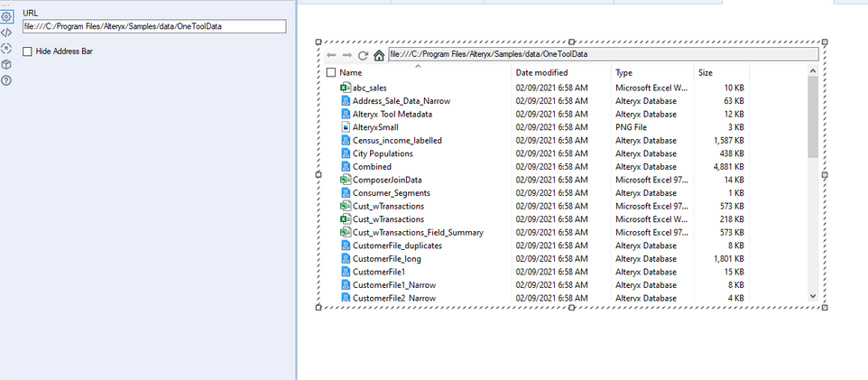Click the file list vertical scrollbar thumb
The image size is (868, 380).
click(813, 116)
